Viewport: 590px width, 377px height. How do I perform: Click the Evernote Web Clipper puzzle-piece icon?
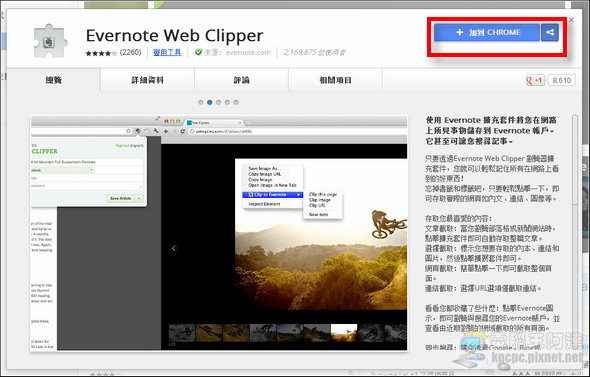click(50, 41)
